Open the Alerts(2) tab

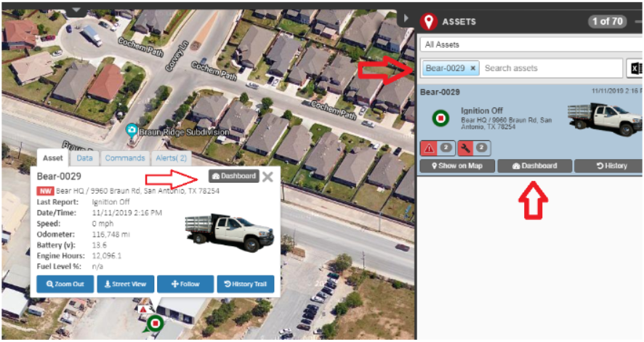click(171, 158)
